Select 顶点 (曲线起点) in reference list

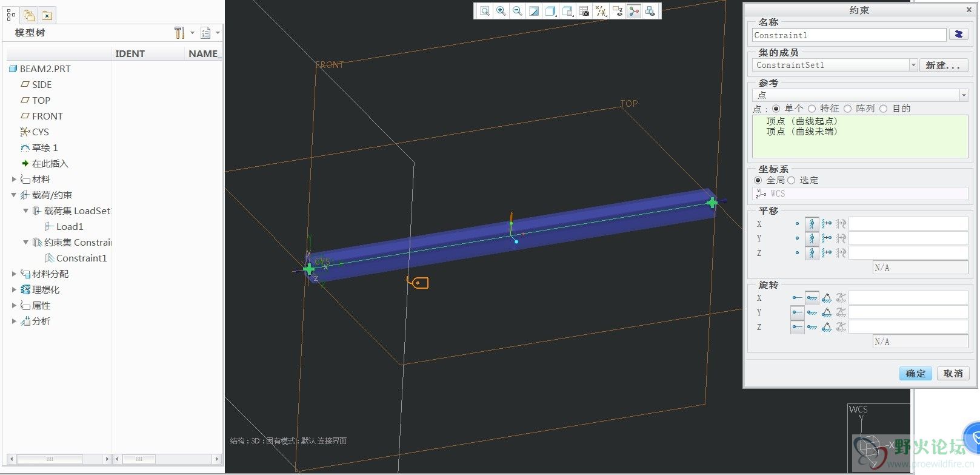coord(802,121)
